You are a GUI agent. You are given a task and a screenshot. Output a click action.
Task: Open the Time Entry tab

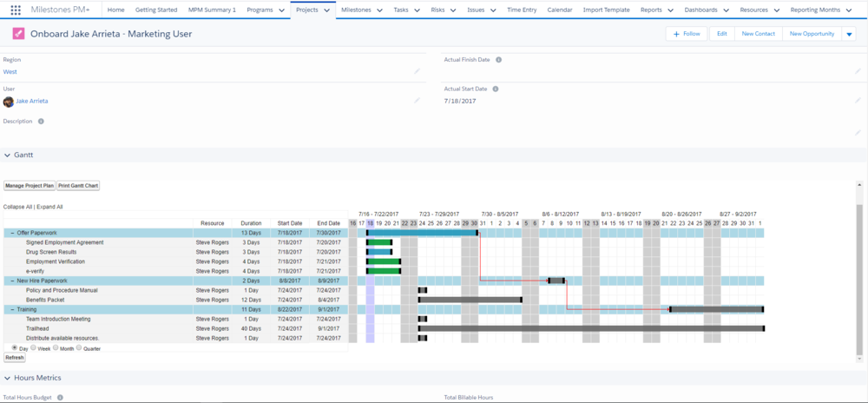point(522,10)
